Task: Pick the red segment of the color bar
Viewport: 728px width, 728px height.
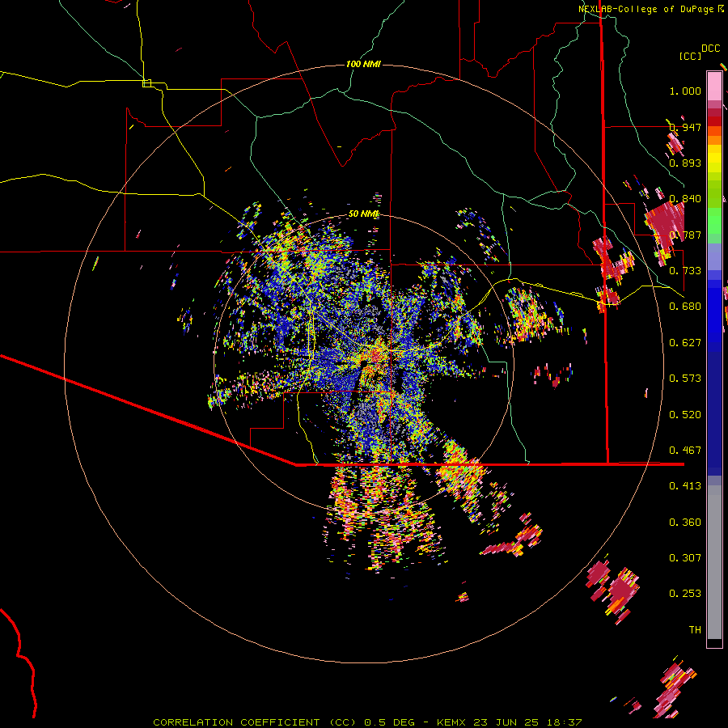Action: (x=714, y=121)
